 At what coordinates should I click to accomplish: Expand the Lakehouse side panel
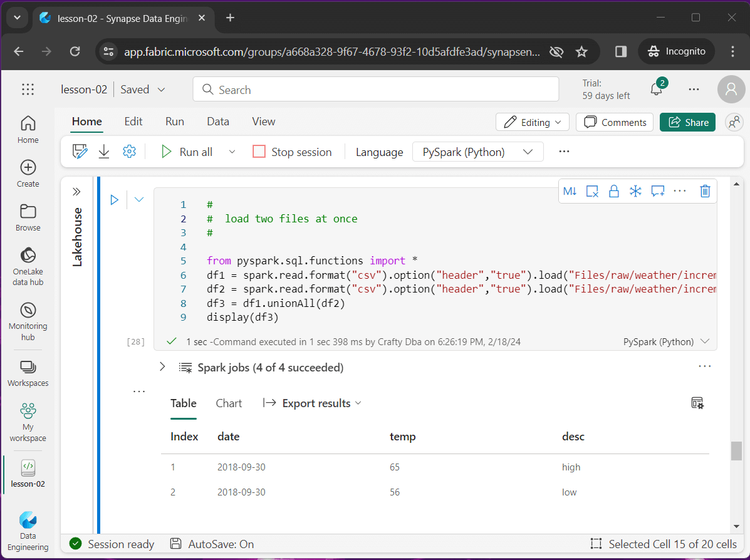tap(77, 192)
